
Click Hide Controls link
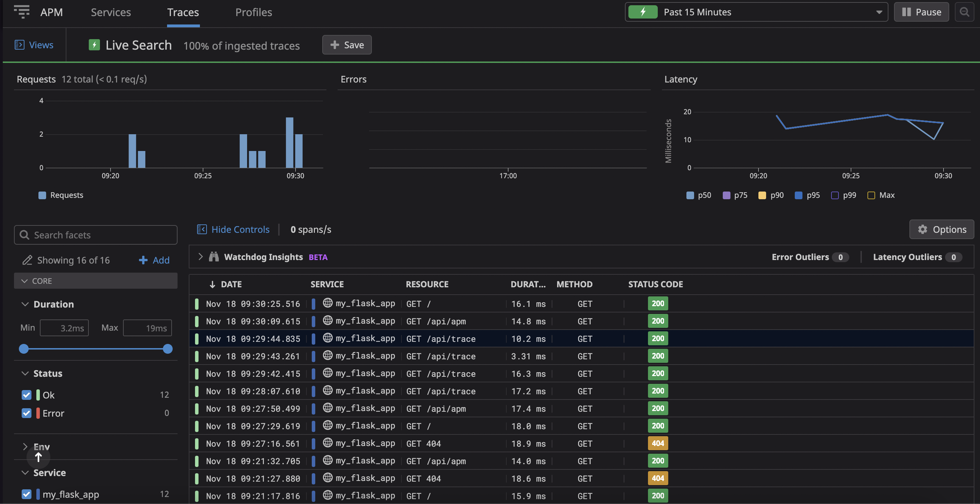coord(240,229)
